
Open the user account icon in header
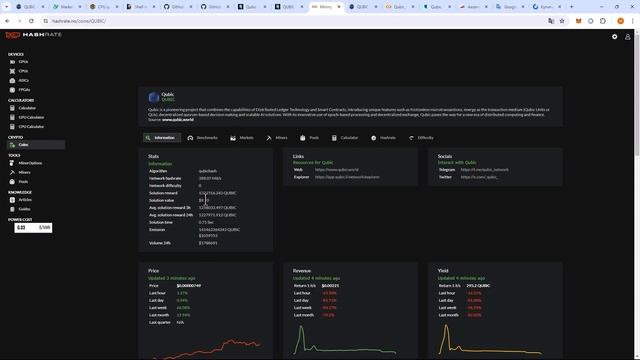click(628, 37)
